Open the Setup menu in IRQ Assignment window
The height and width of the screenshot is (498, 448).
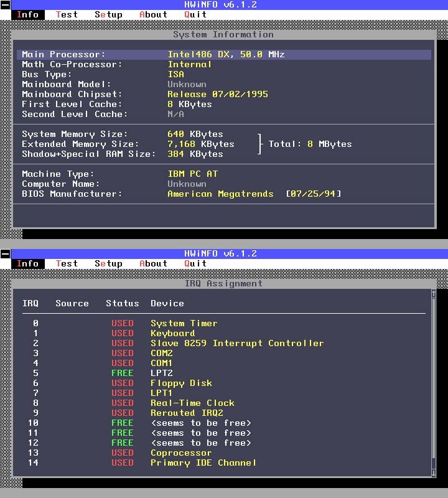(108, 263)
